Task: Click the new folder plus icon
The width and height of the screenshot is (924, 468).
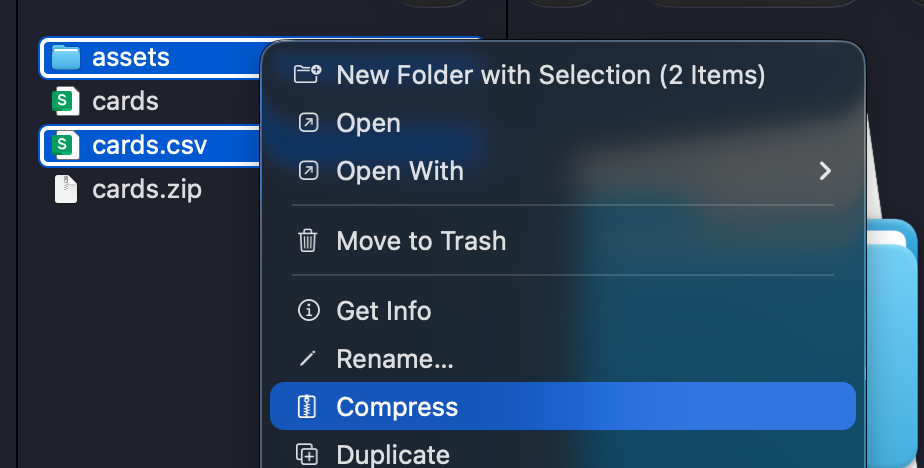Action: coord(308,74)
